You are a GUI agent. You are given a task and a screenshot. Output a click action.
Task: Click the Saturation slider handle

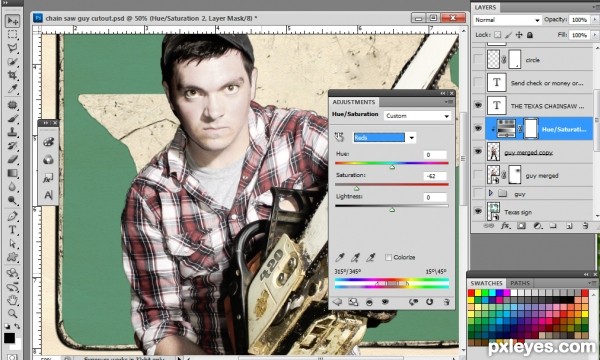357,188
